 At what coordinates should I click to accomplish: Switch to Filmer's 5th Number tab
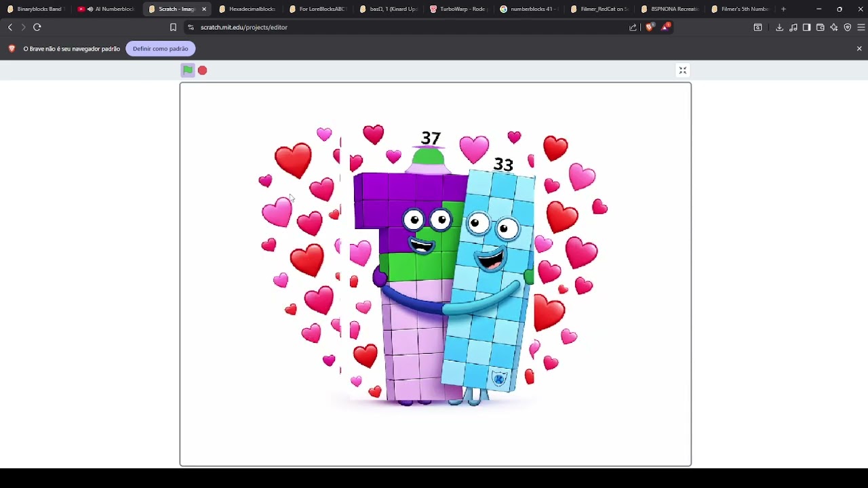[742, 9]
